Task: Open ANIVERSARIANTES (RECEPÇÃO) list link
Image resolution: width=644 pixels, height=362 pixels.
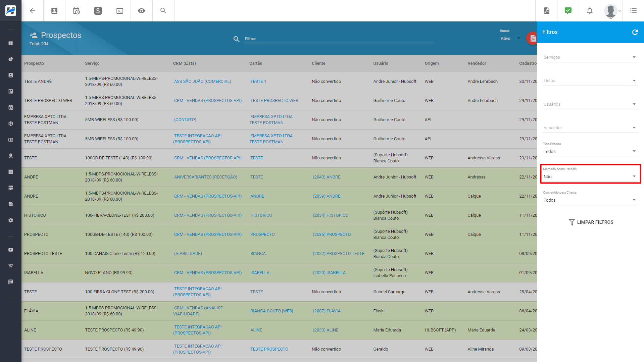Action: tap(205, 177)
